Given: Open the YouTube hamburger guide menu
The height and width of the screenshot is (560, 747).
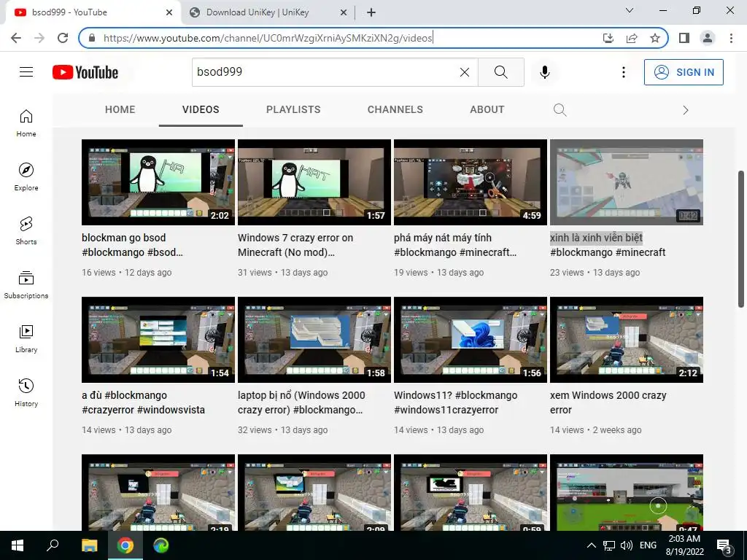Looking at the screenshot, I should (x=26, y=72).
